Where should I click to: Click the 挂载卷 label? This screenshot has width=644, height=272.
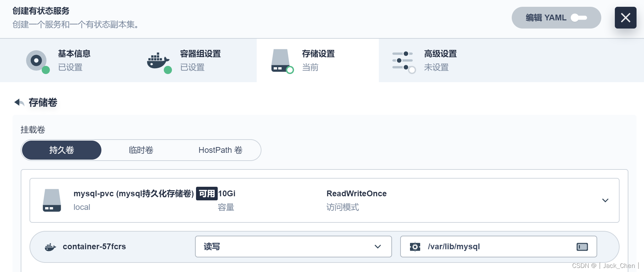(x=33, y=130)
